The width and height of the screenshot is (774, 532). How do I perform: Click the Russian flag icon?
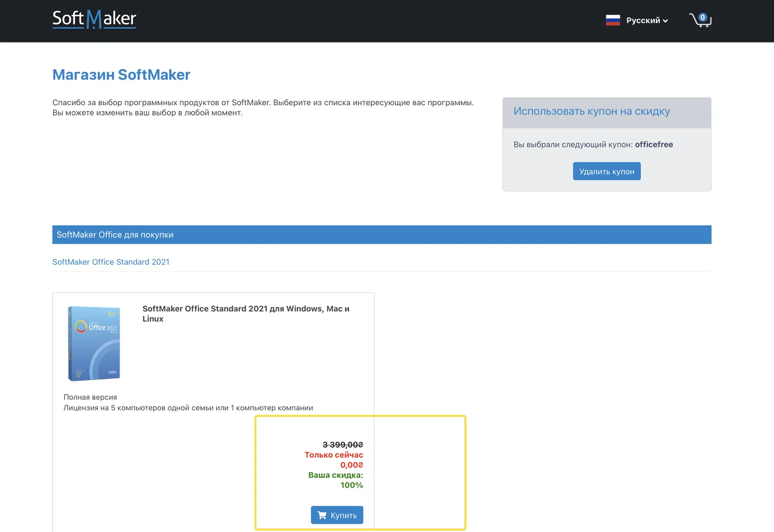pyautogui.click(x=613, y=20)
